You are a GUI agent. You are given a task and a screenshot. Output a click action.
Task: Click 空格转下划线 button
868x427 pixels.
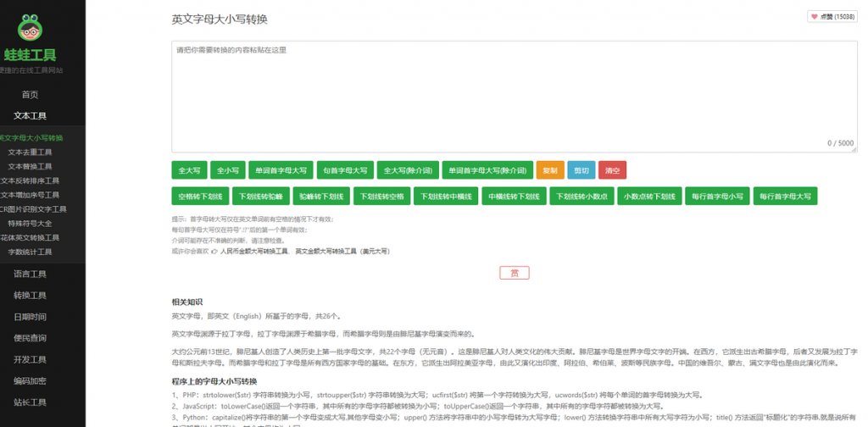[x=200, y=197]
